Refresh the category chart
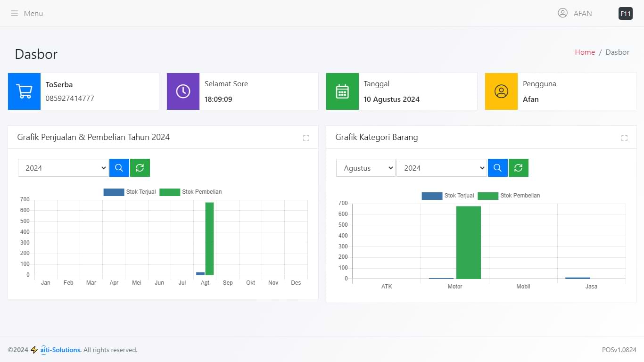This screenshot has width=644, height=362. [x=519, y=168]
